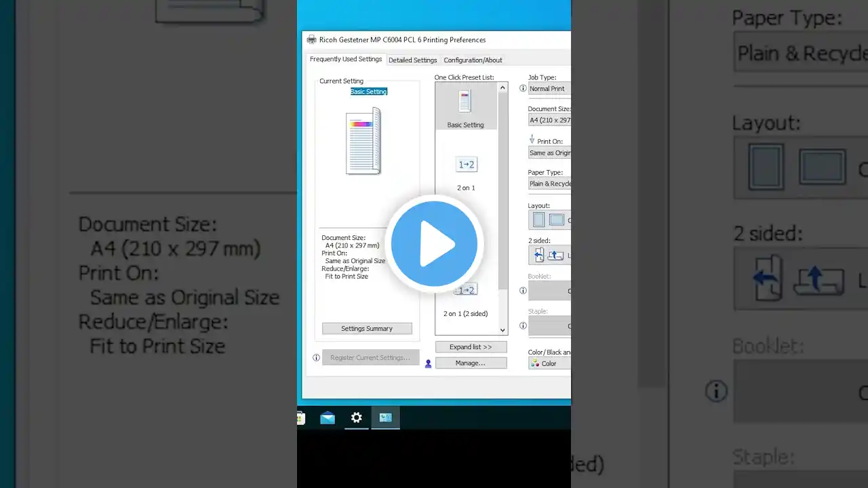Image resolution: width=868 pixels, height=488 pixels.
Task: Click the printer icon in the dialog title bar
Action: (x=311, y=40)
